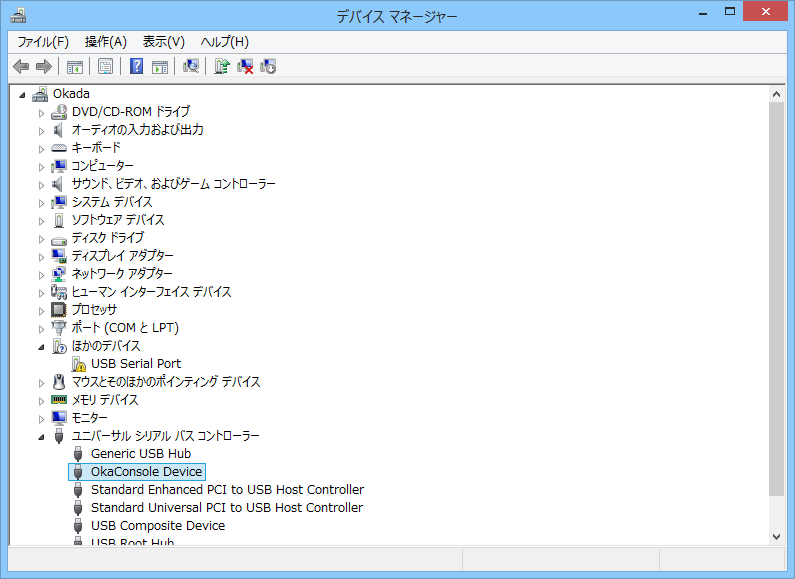Image resolution: width=795 pixels, height=579 pixels.
Task: Select Standard Universal PCI to USB Host Controller
Action: tap(227, 508)
